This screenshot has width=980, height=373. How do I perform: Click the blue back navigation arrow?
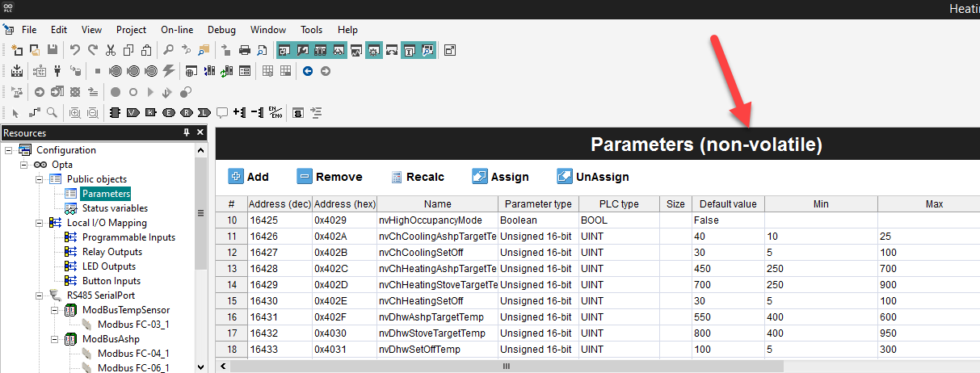point(308,71)
